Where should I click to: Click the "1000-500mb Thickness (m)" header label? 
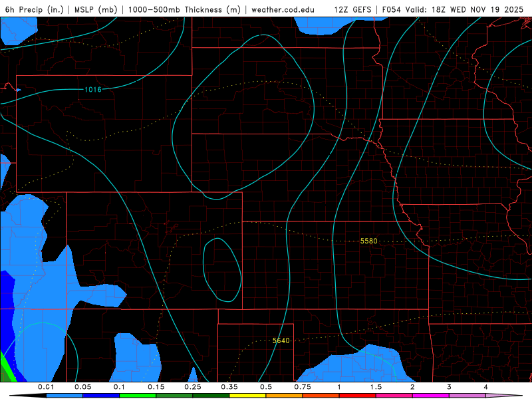(184, 10)
